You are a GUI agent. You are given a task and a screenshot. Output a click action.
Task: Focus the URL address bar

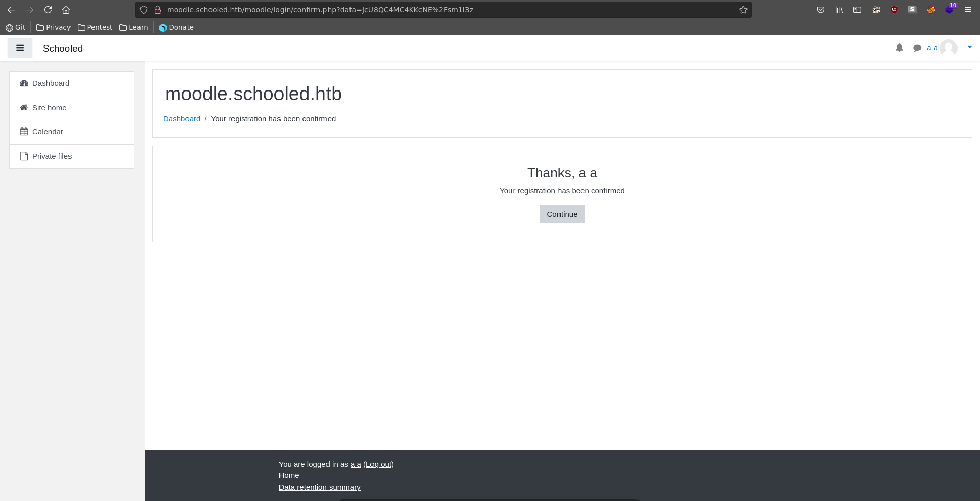click(x=439, y=10)
